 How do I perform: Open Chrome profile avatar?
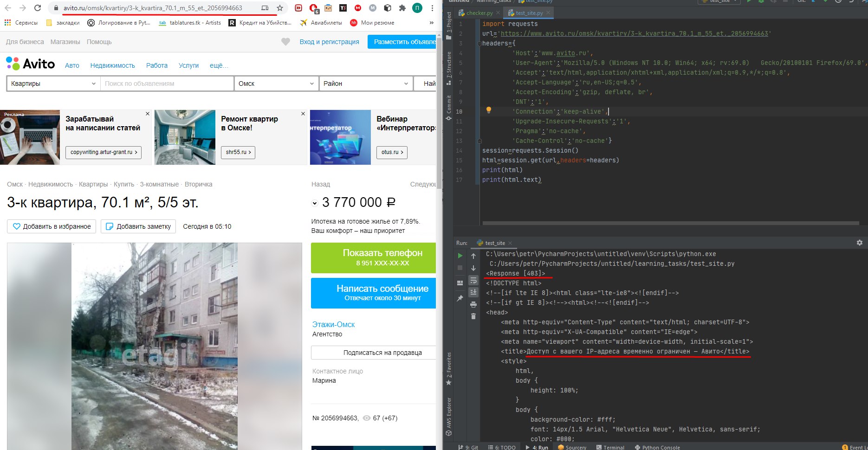(417, 8)
